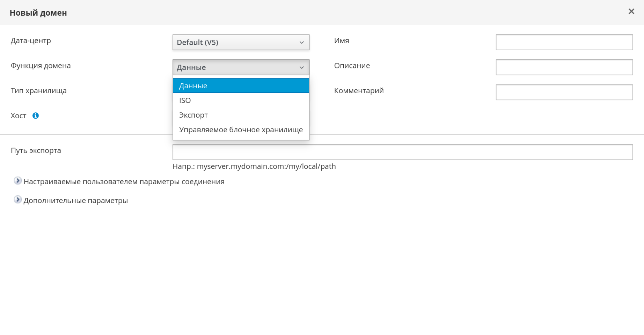The image size is (644, 335).
Task: Click the info icon next to Хост
Action: (36, 116)
